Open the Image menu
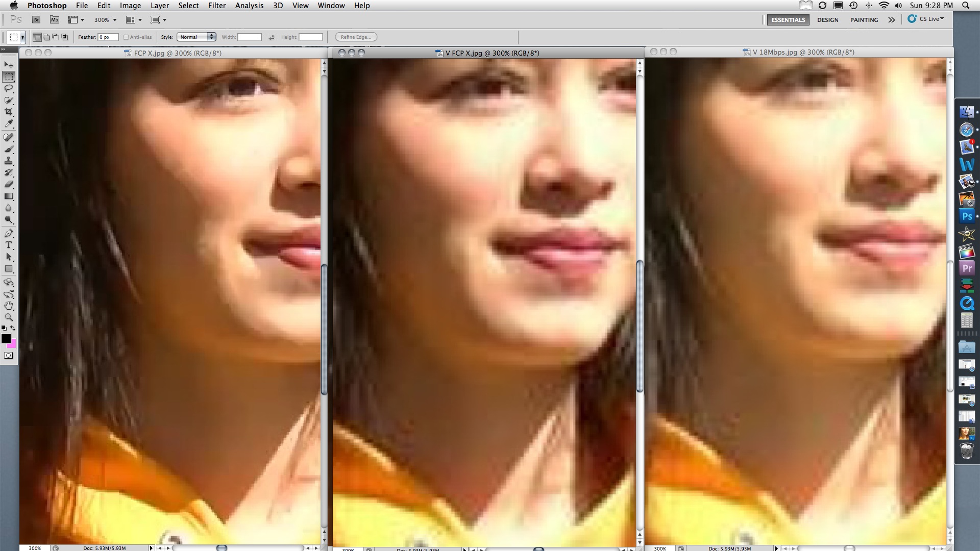The height and width of the screenshot is (551, 980). point(130,5)
